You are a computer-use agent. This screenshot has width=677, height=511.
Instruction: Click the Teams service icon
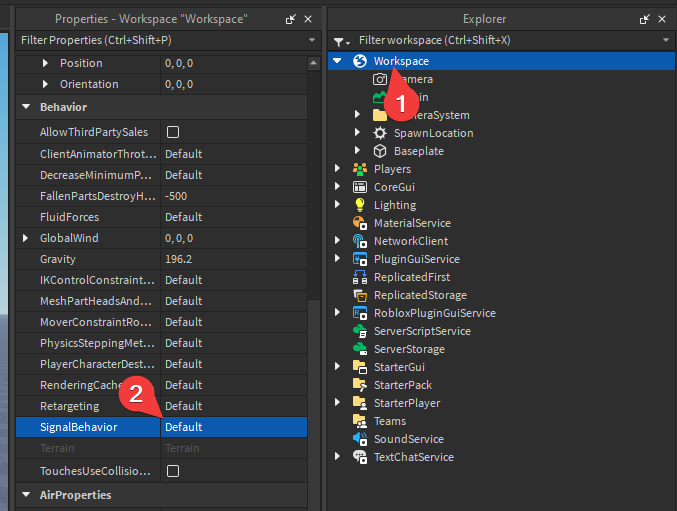coord(360,421)
